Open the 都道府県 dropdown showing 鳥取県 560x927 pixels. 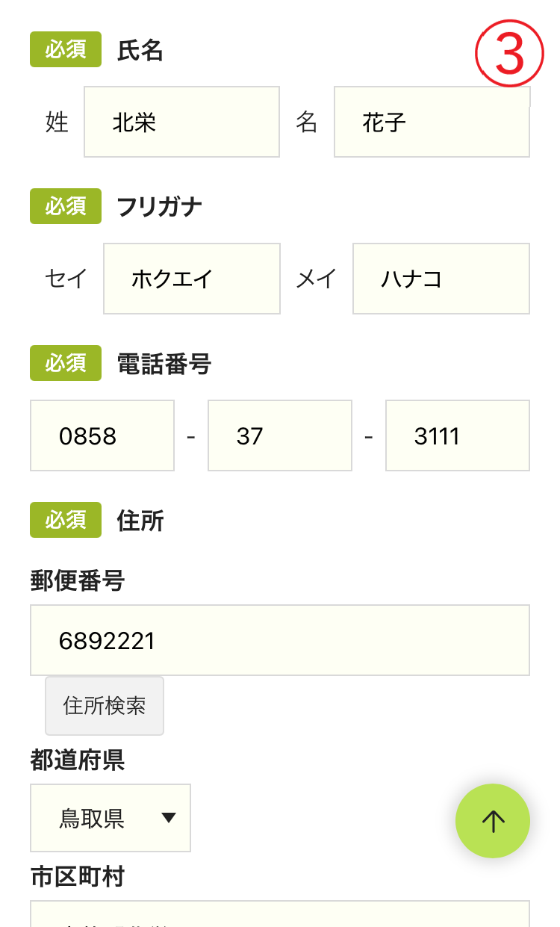tap(111, 818)
